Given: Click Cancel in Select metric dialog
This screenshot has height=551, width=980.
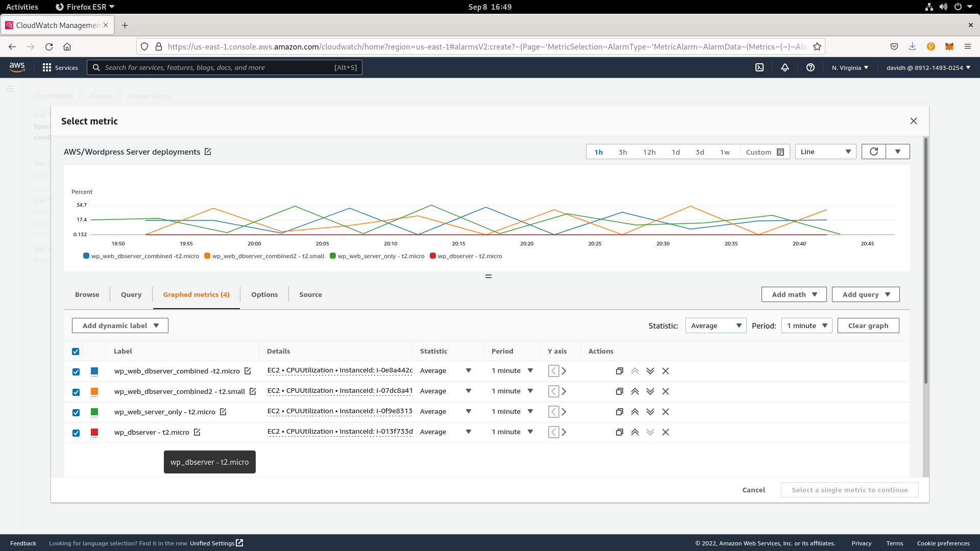Looking at the screenshot, I should click(753, 490).
